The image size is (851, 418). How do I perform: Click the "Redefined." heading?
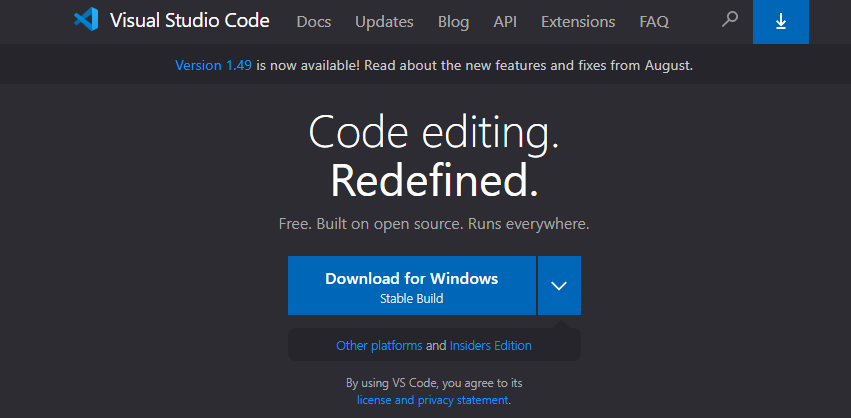434,181
